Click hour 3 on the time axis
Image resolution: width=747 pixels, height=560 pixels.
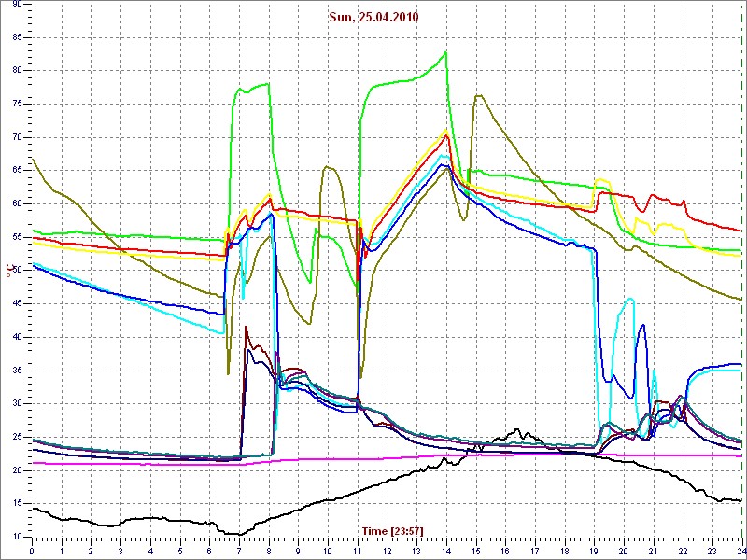tap(120, 551)
